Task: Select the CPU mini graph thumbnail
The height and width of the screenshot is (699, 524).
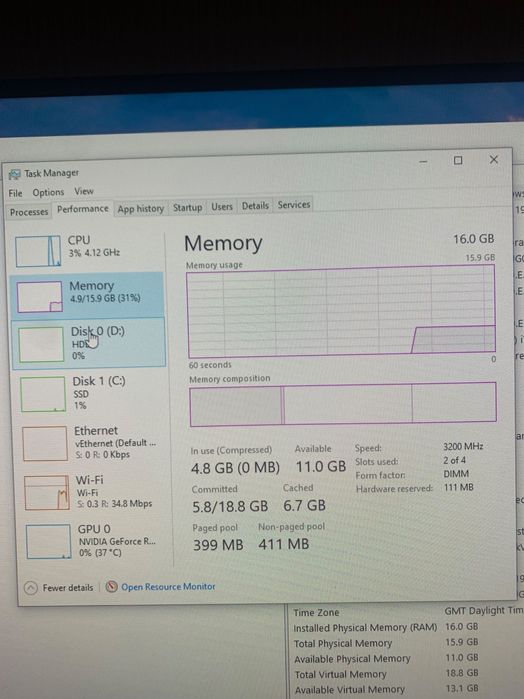Action: click(38, 251)
